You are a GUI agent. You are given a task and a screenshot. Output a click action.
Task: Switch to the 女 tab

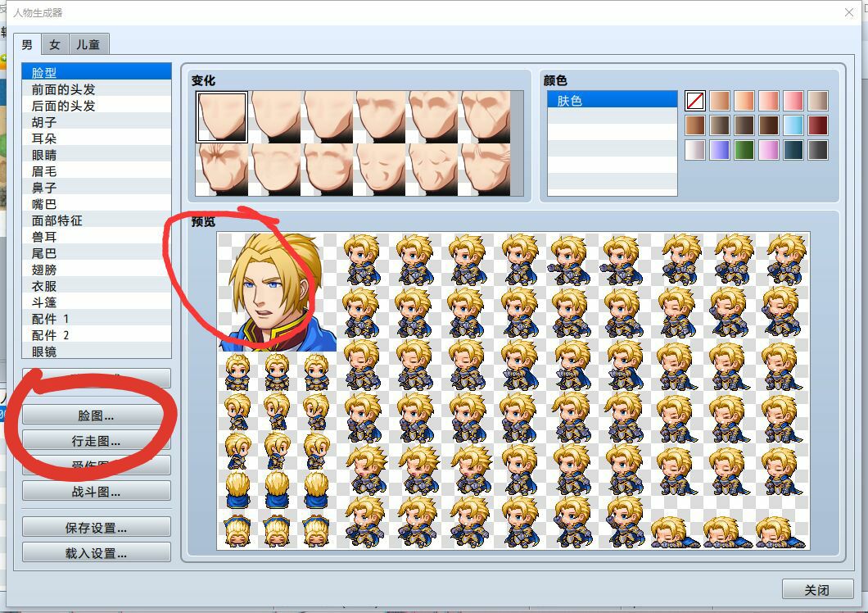(54, 44)
